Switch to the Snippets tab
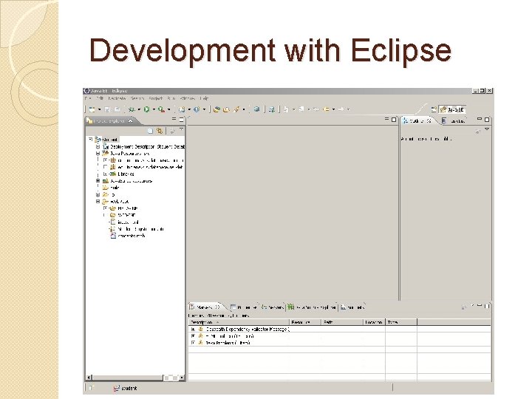This screenshot has width=532, height=399. 353,307
